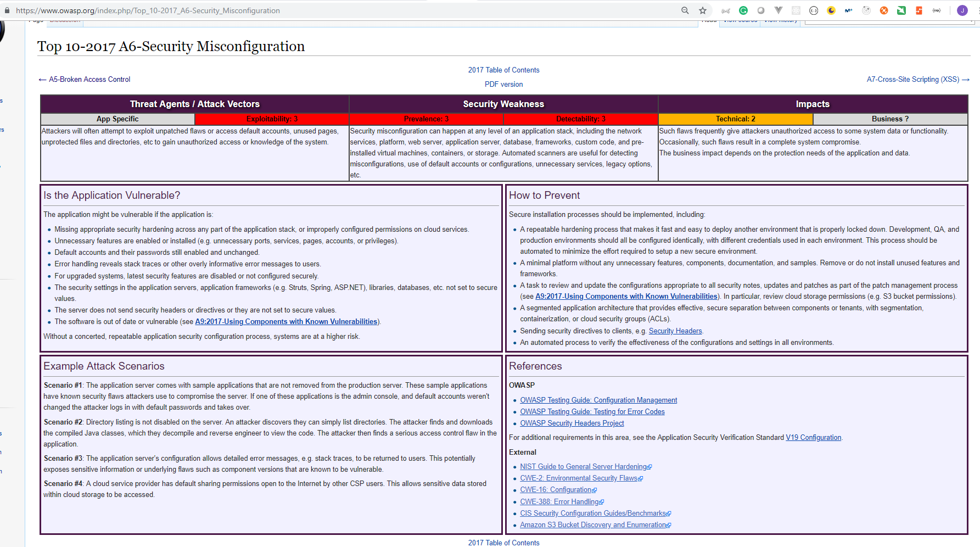Open the red-orange arrows extension icon
Screen dimensions: 980x547
[919, 10]
